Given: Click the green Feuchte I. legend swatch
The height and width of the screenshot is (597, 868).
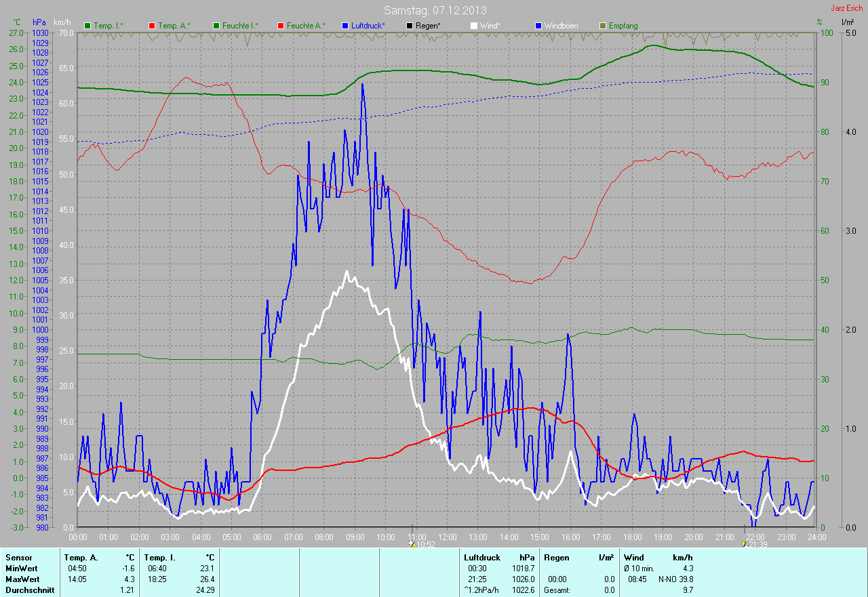Looking at the screenshot, I should (217, 26).
